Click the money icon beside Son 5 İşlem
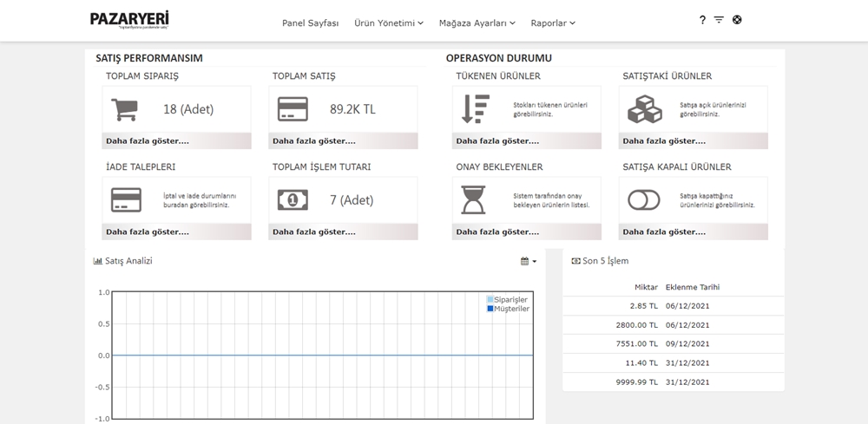This screenshot has width=868, height=424. 575,261
